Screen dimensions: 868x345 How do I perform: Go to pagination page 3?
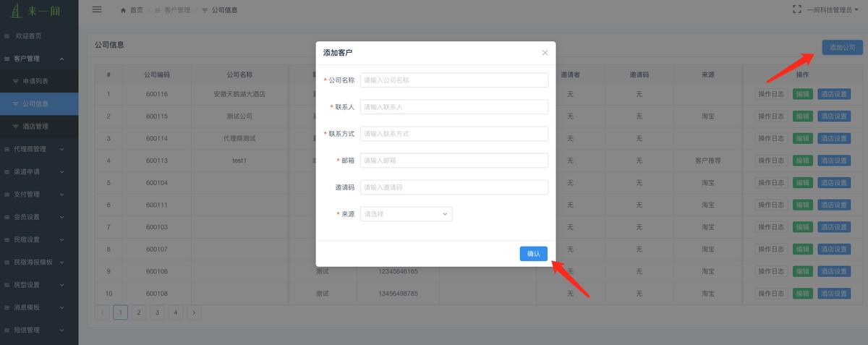[157, 312]
